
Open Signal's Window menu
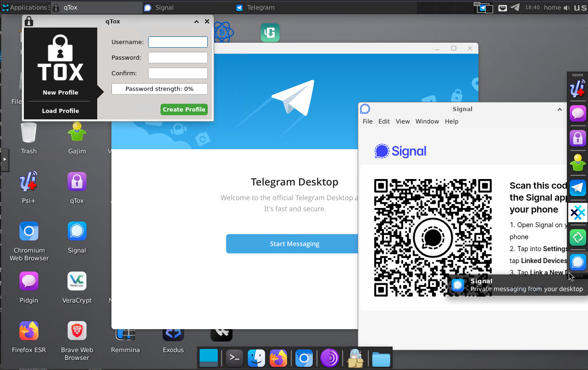tap(427, 121)
